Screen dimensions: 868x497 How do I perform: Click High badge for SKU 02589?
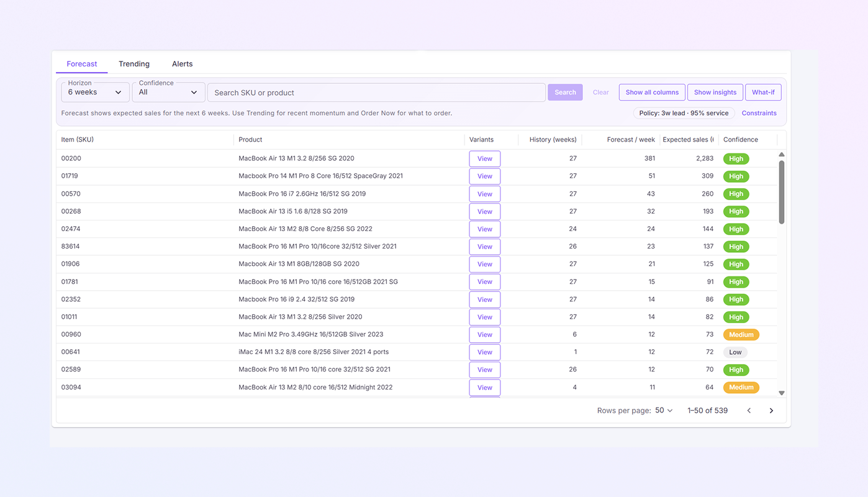point(736,370)
